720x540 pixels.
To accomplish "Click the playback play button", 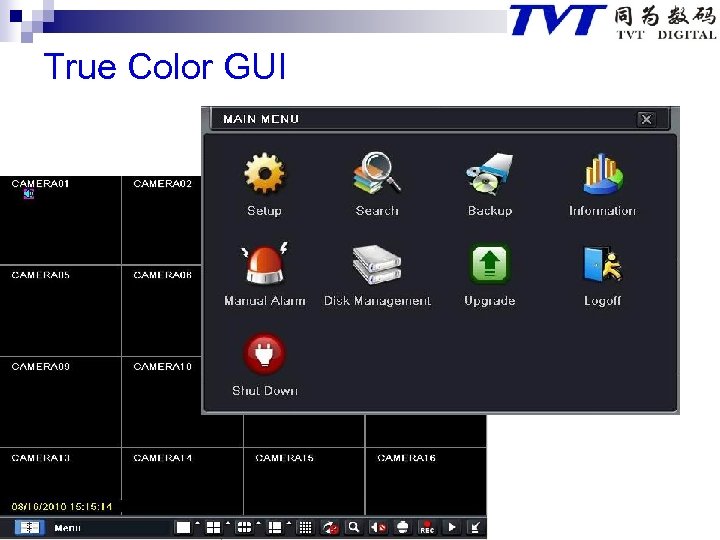I will click(452, 527).
